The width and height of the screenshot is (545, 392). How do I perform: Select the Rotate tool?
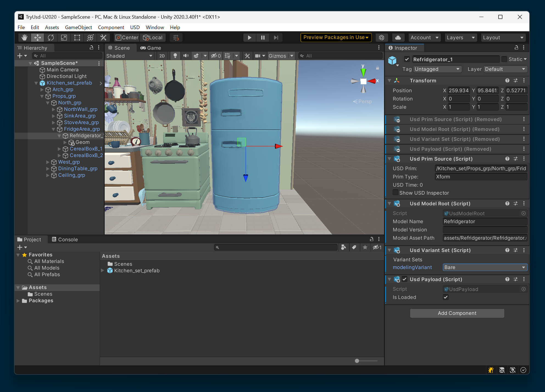[x=51, y=38]
